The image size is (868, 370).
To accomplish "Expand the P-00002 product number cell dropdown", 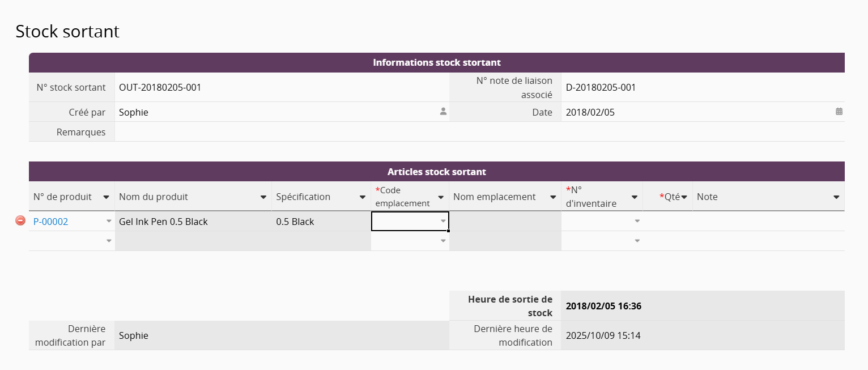I will 109,222.
